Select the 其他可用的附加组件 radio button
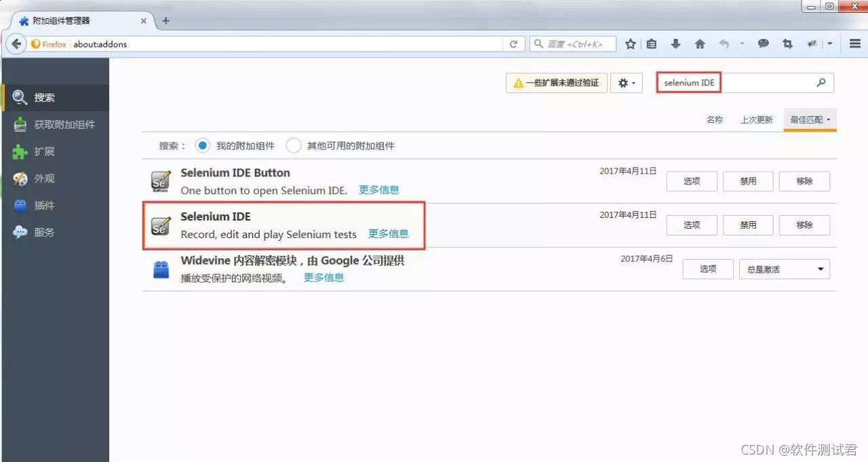The width and height of the screenshot is (868, 462). coord(294,146)
